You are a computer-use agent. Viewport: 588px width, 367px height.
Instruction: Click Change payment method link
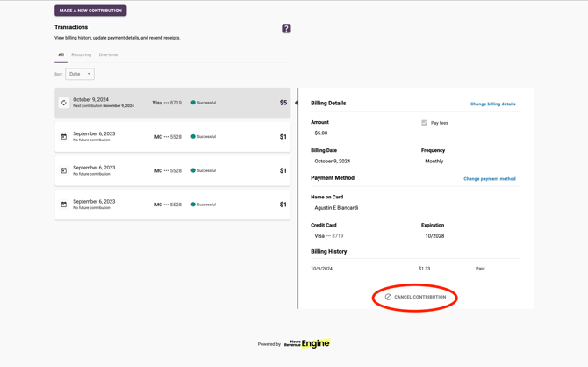(490, 179)
